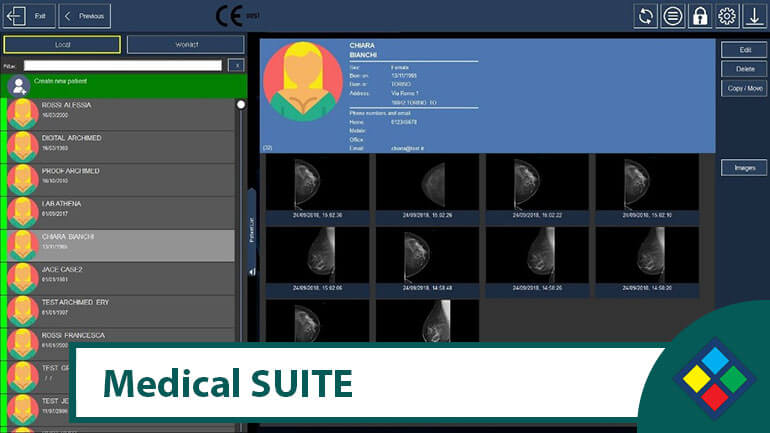The width and height of the screenshot is (770, 433).
Task: Click the padlock lock icon
Action: click(x=700, y=16)
